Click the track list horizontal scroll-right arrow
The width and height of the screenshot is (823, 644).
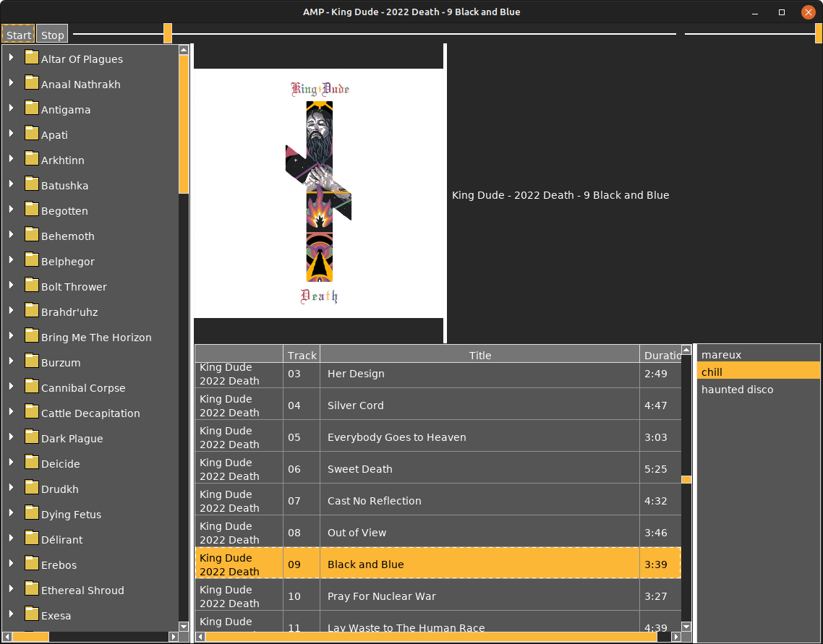coord(676,637)
